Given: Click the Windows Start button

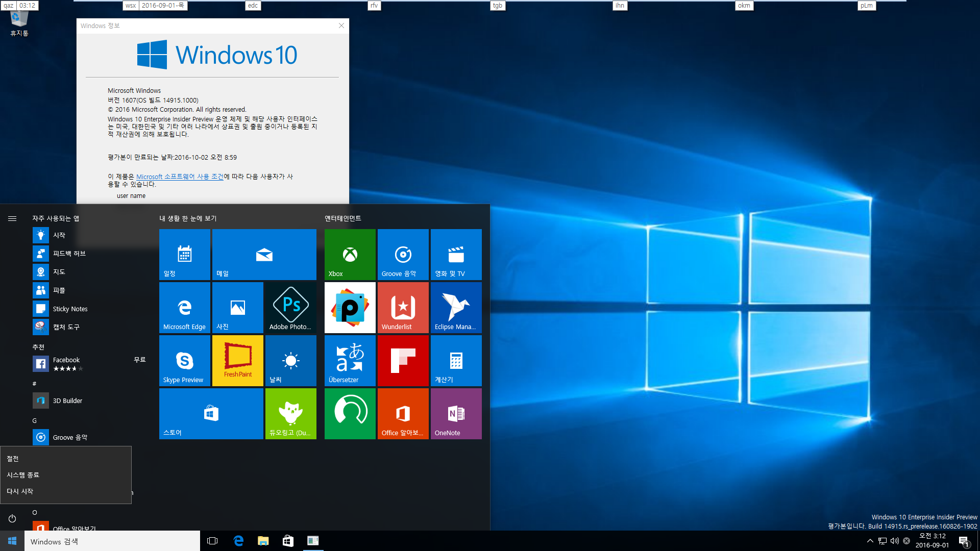Looking at the screenshot, I should coord(12,541).
